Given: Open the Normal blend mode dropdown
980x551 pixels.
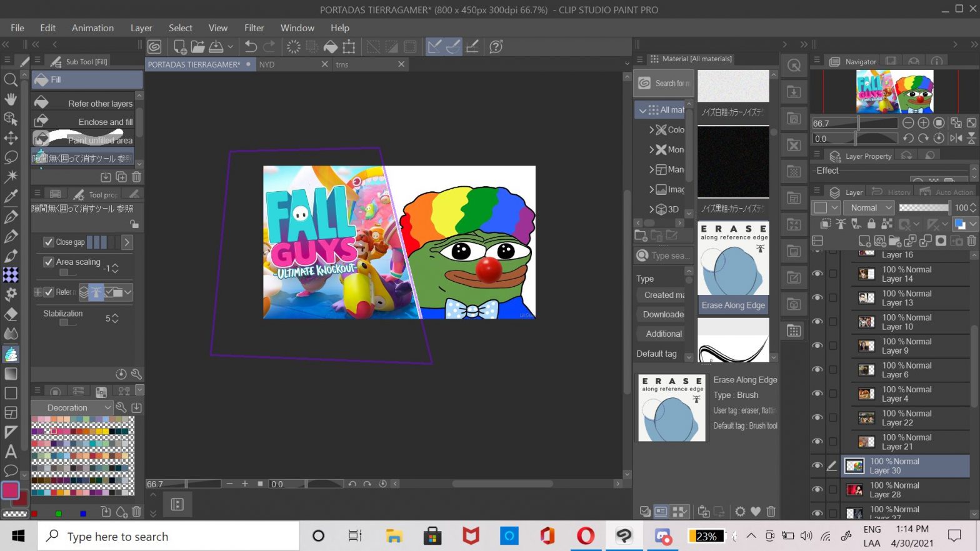Looking at the screenshot, I should 870,207.
